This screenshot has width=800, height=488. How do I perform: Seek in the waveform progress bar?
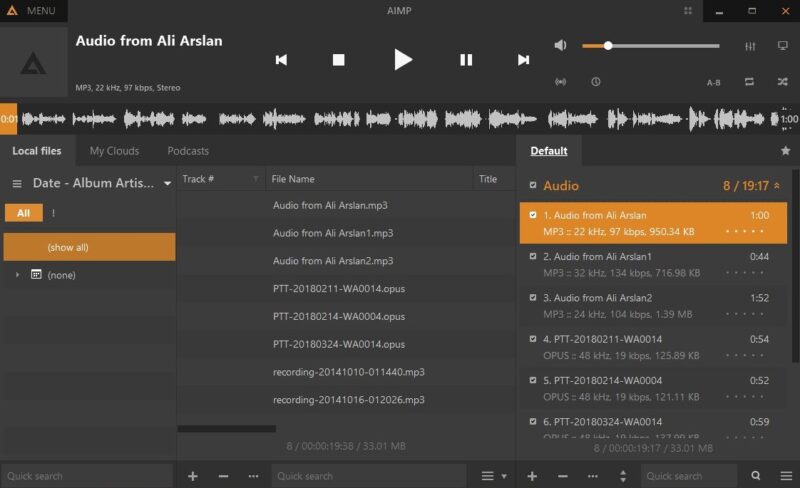(400, 119)
